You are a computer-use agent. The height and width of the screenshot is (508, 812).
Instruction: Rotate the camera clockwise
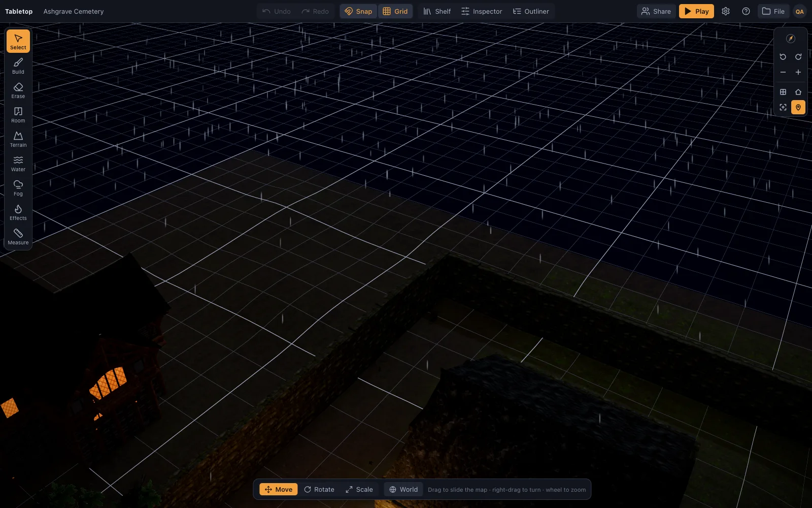coord(798,57)
